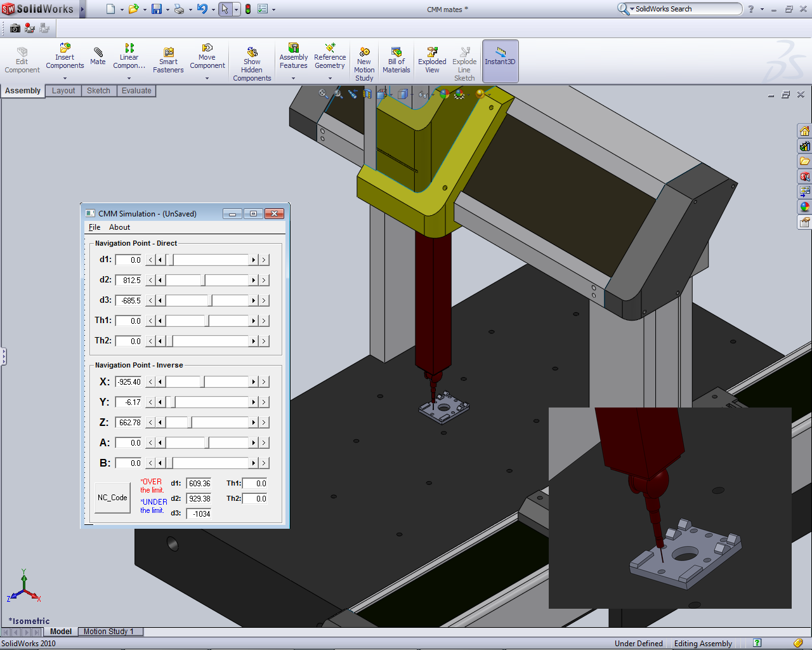Expand Assembly Features dropdown arrow

coord(293,79)
